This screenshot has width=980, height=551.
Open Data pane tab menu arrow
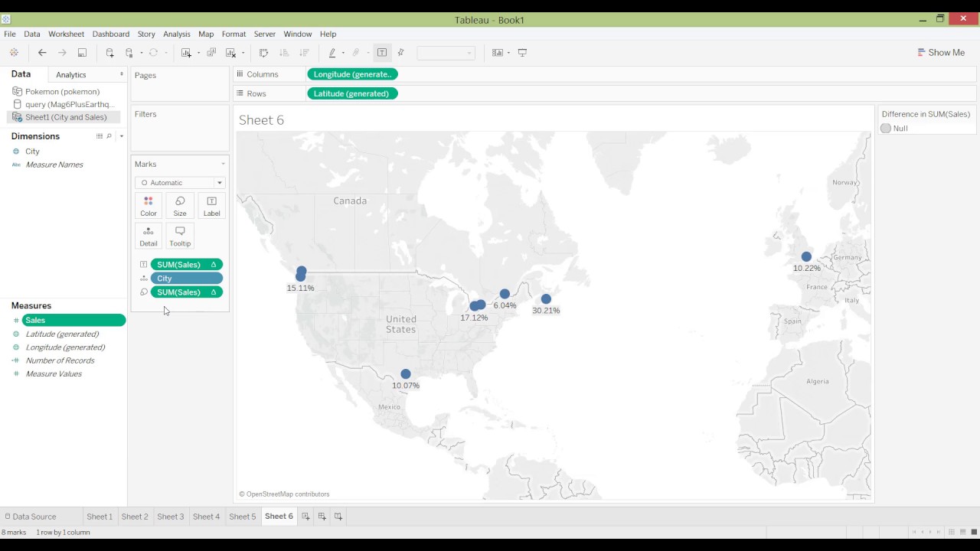122,74
